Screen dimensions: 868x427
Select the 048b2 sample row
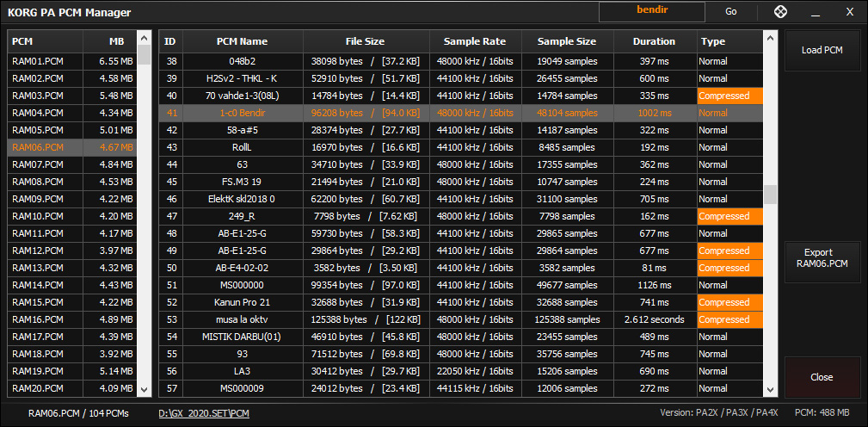coord(461,61)
